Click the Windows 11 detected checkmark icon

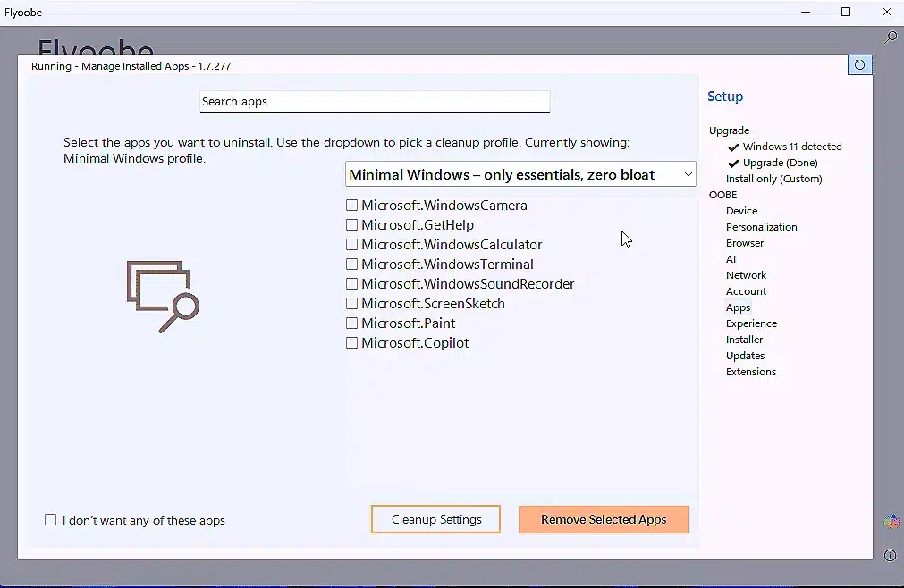[733, 147]
